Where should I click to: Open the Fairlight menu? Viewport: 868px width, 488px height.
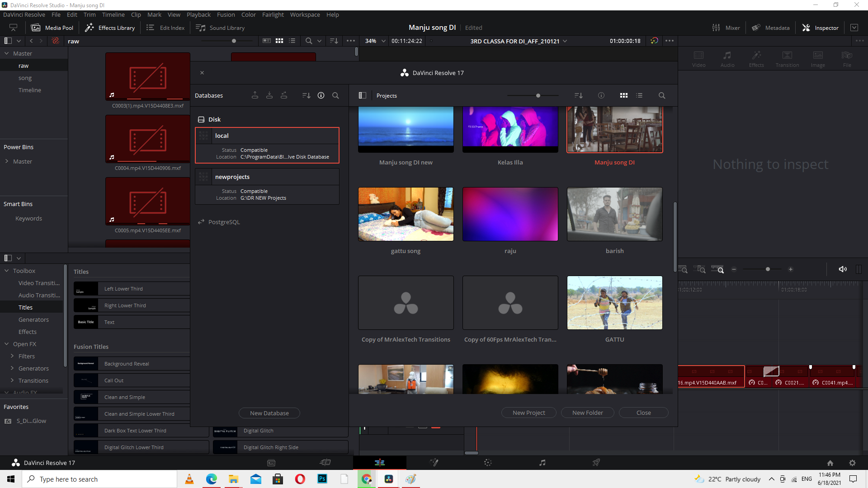(273, 14)
